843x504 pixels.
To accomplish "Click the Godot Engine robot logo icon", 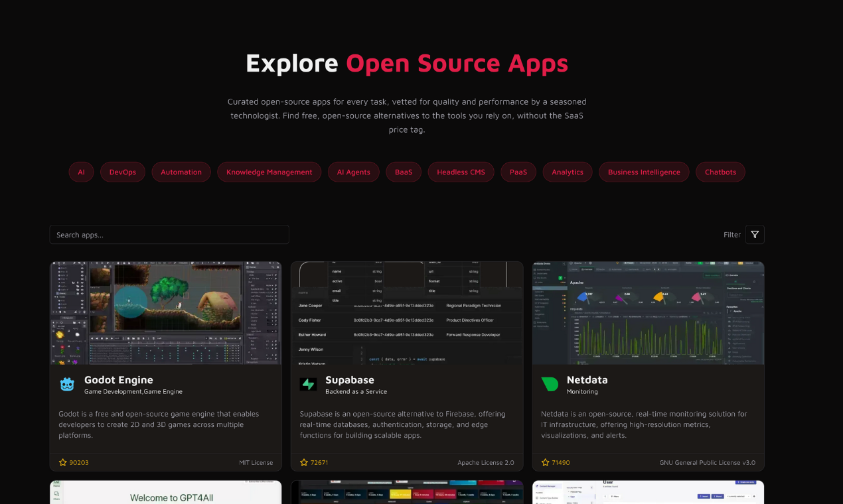I will [x=67, y=384].
